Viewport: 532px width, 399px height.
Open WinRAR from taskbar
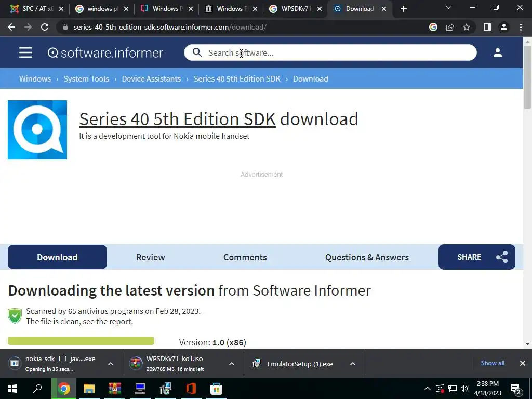(115, 389)
